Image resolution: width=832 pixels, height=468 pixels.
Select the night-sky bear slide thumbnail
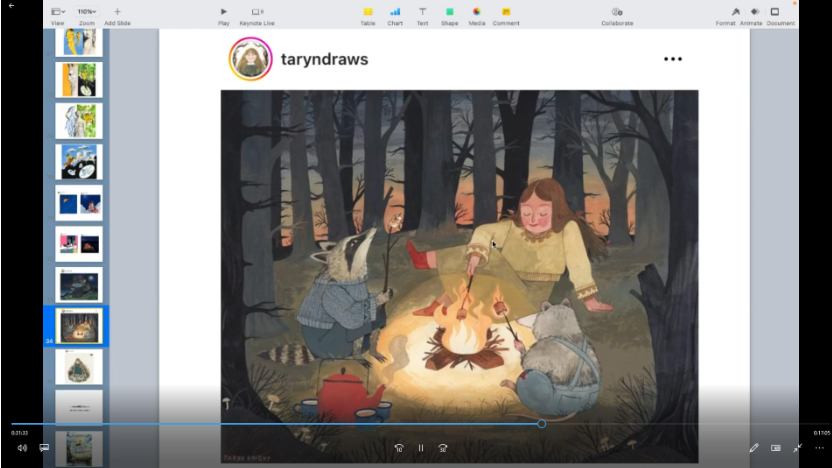(79, 285)
